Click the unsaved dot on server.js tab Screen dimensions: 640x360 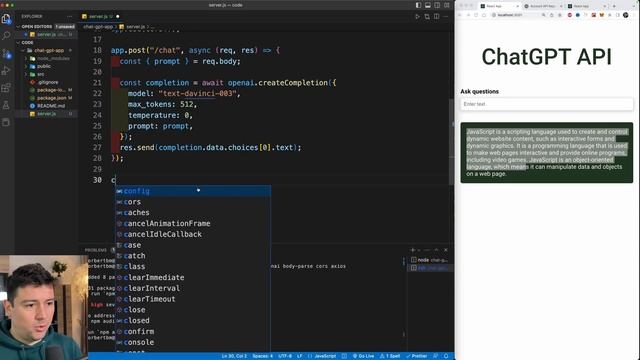click(118, 16)
